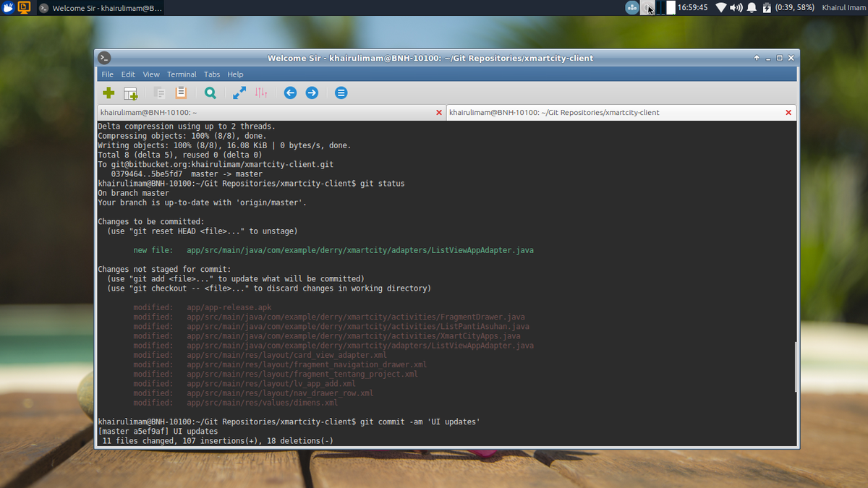Open a new terminal tab with the green plus icon
This screenshot has width=868, height=488.
[109, 93]
